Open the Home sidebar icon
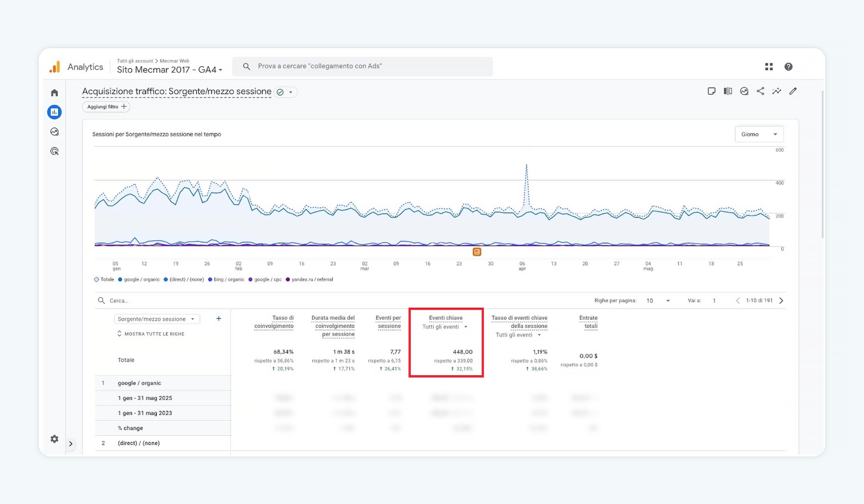This screenshot has width=864, height=504. pyautogui.click(x=55, y=93)
